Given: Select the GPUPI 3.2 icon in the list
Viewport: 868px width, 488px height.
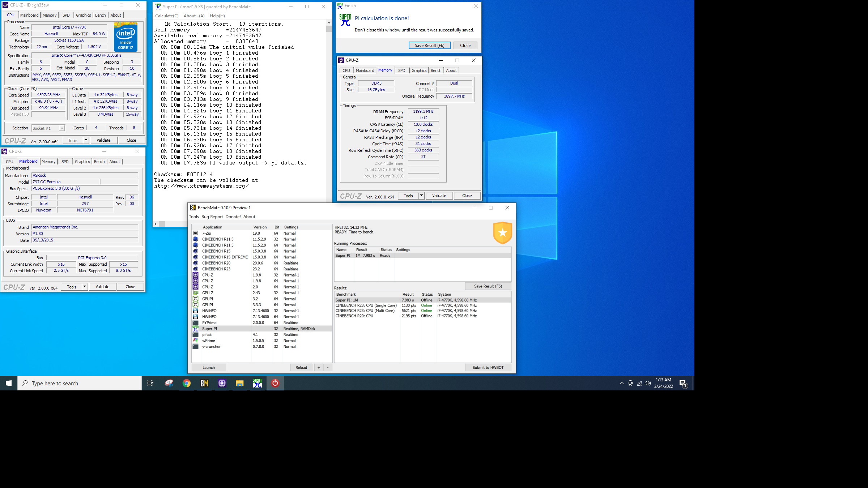Looking at the screenshot, I should 195,299.
